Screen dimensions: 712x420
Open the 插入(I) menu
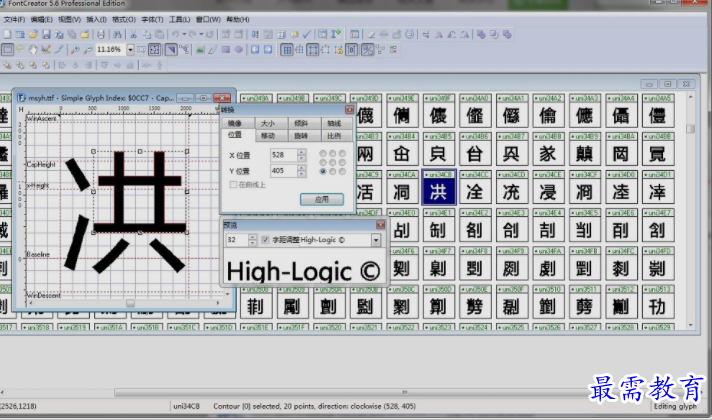click(x=96, y=20)
